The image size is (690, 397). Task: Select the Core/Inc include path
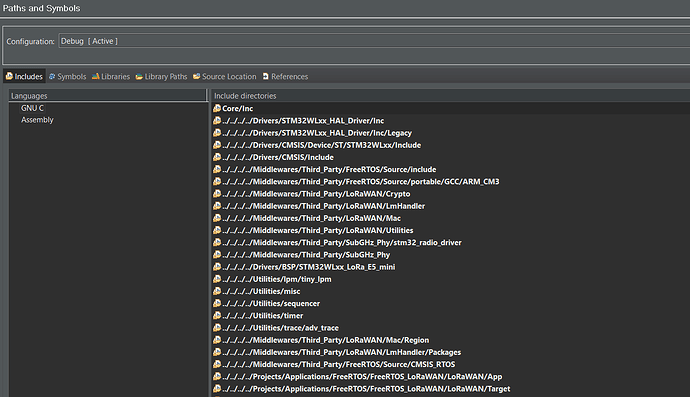pos(238,108)
